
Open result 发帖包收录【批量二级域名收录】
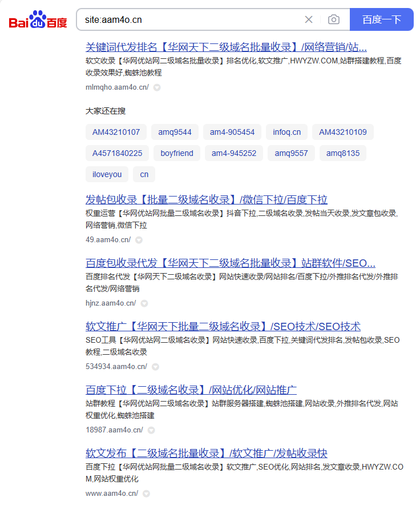207,199
